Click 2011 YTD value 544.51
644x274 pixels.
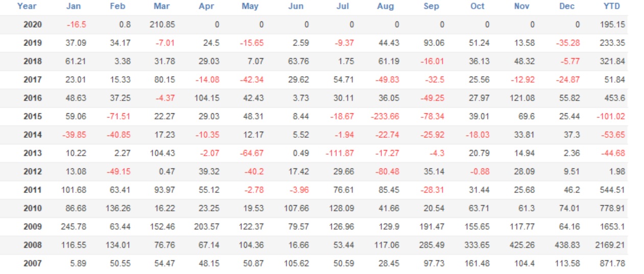(612, 190)
